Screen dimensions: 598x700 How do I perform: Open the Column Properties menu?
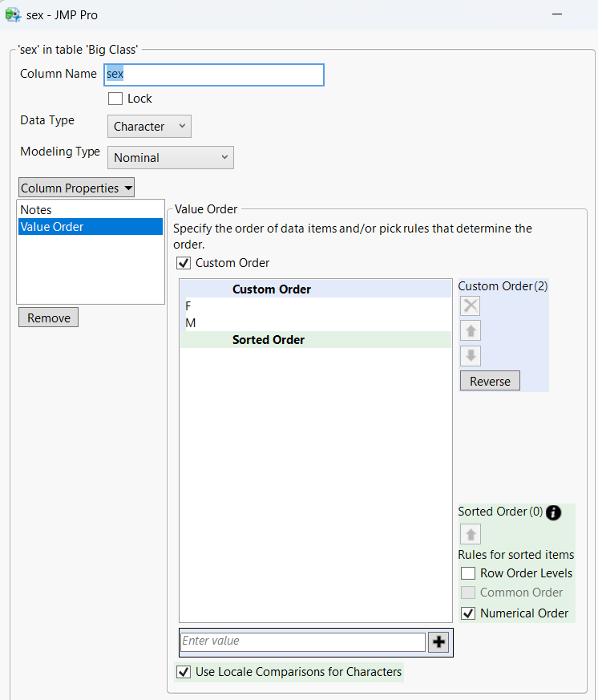pos(76,188)
